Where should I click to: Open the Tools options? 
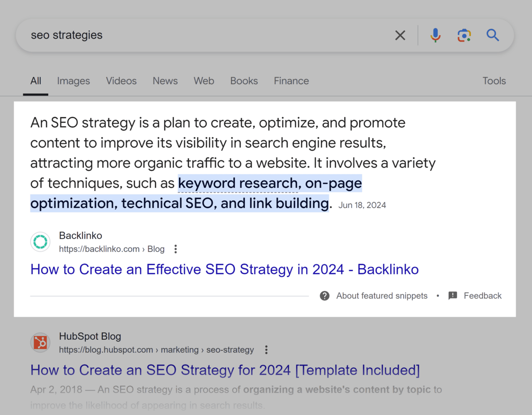coord(494,81)
